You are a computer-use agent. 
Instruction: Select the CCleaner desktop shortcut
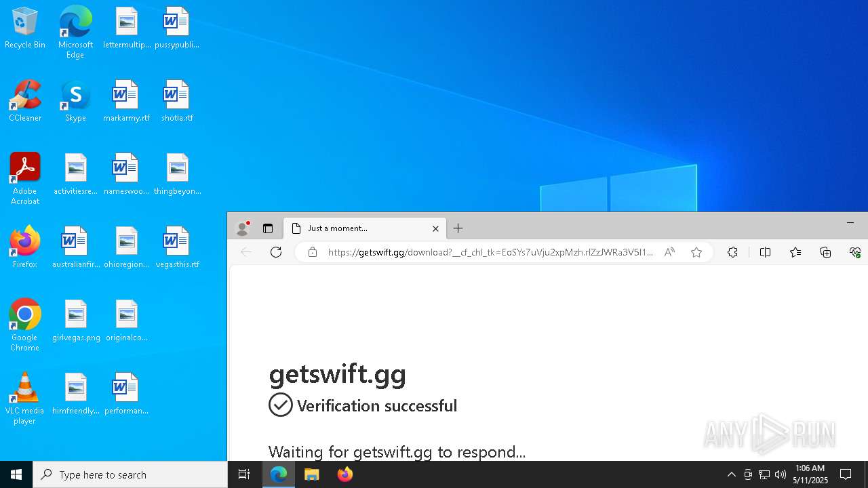[25, 102]
